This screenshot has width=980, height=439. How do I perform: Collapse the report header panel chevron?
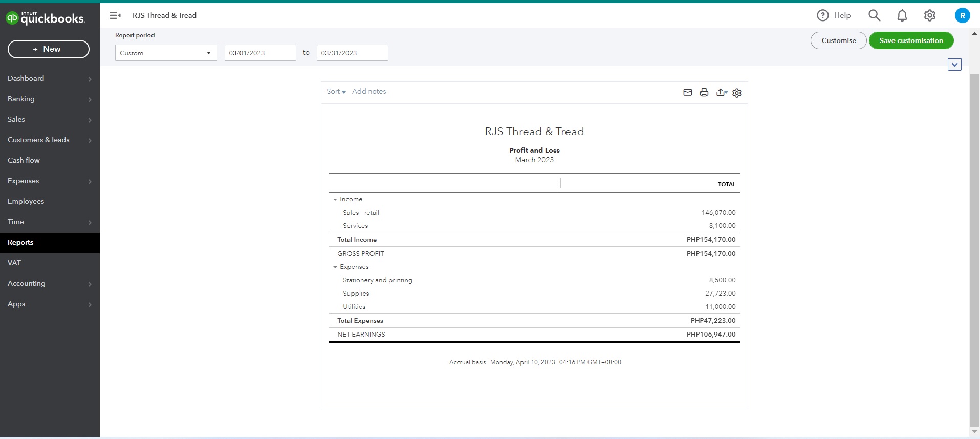point(954,65)
